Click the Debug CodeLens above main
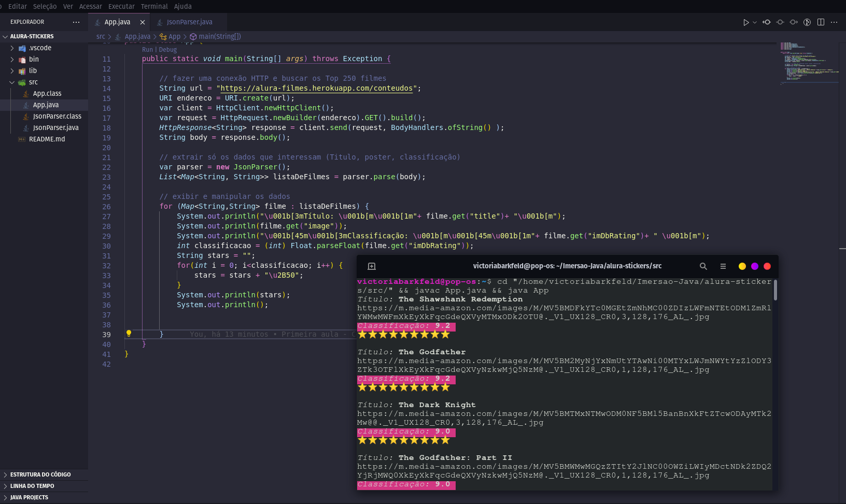Viewport: 846px width, 504px height. 167,49
